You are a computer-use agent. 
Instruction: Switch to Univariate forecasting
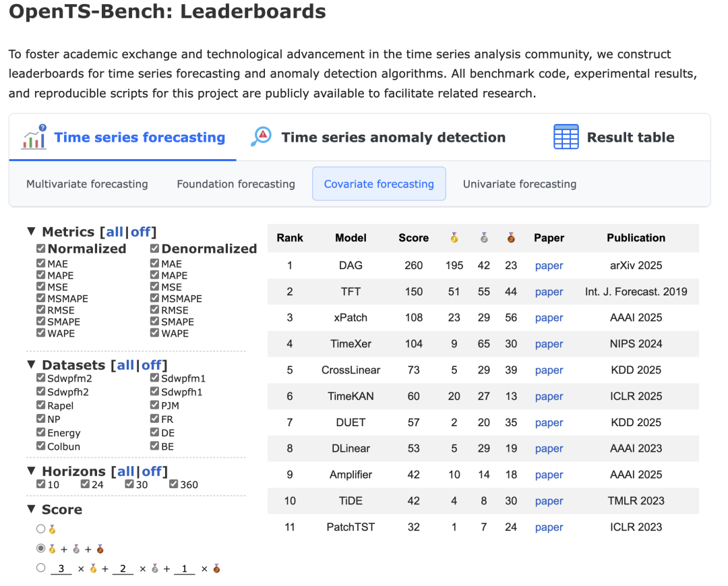520,184
